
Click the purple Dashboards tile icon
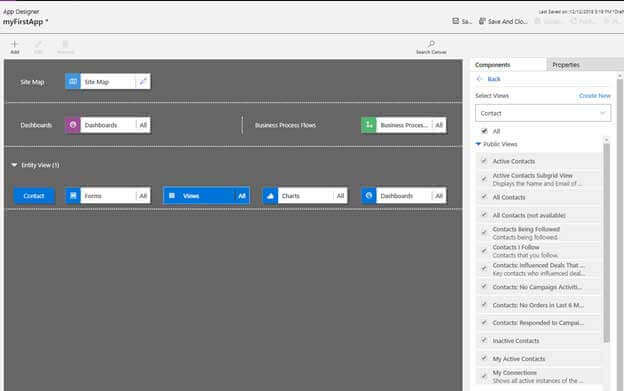pos(73,125)
